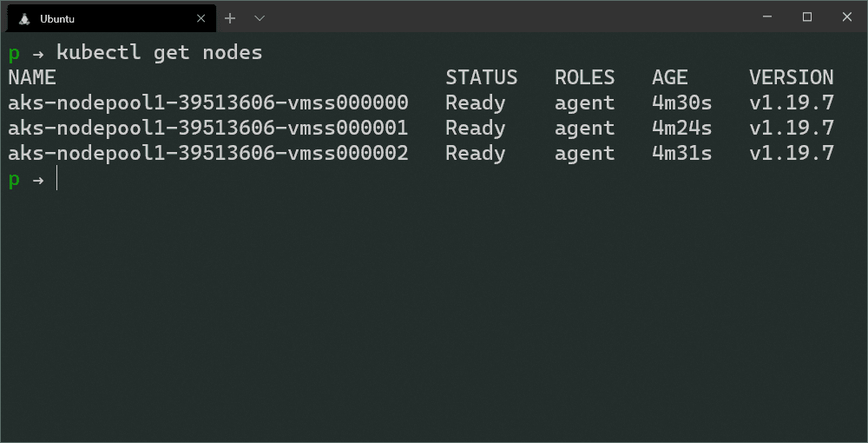Open a new tab with the plus icon
The width and height of the screenshot is (868, 443).
(x=230, y=17)
